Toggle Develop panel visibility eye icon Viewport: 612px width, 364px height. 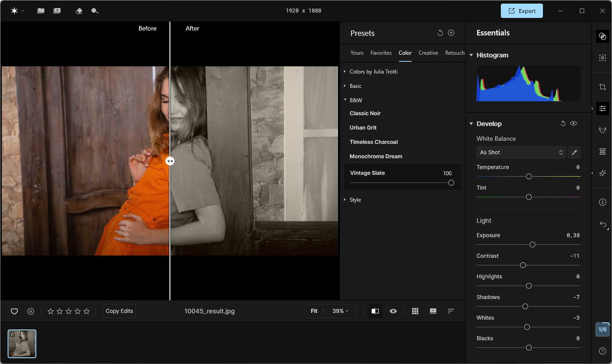click(x=573, y=124)
